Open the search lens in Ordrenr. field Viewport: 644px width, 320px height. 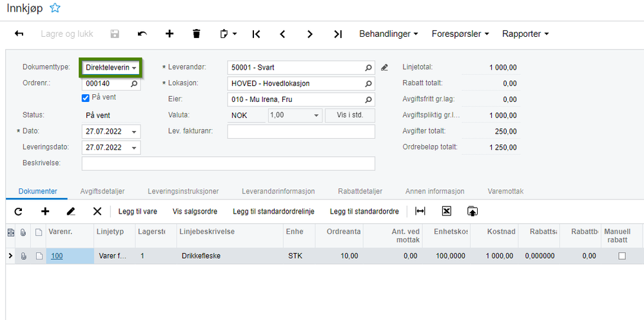(x=134, y=83)
